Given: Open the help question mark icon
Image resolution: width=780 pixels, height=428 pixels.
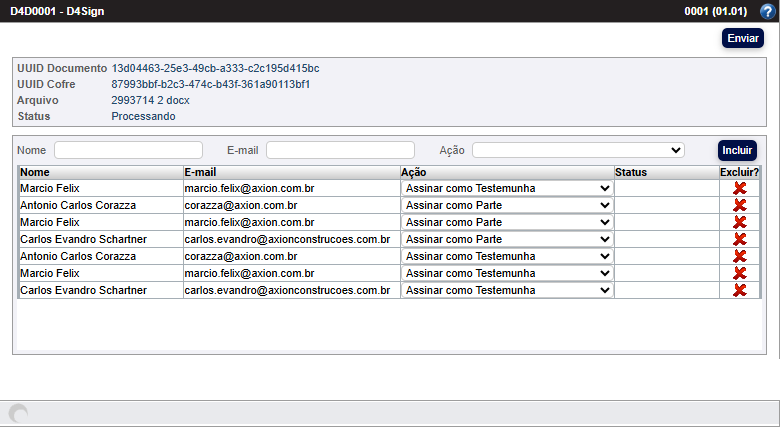Looking at the screenshot, I should 767,12.
